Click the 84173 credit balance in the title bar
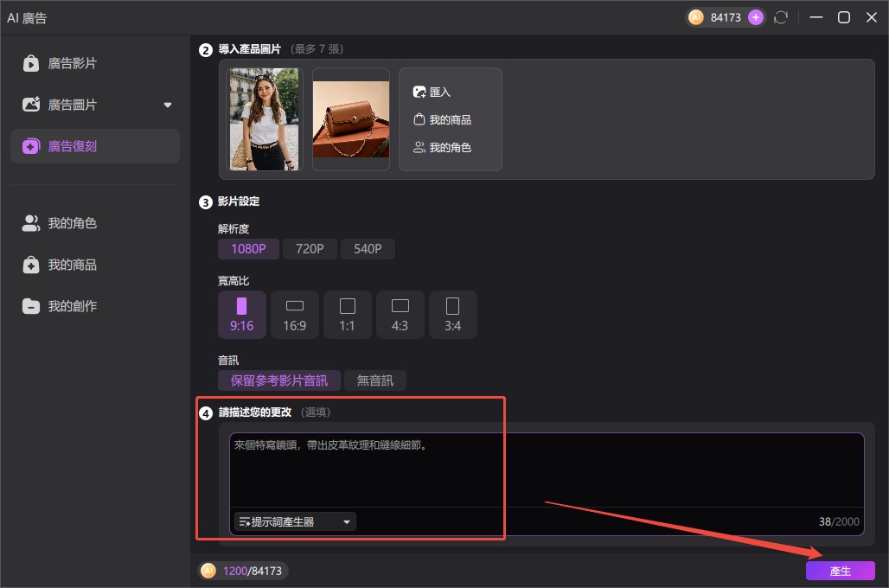 (x=726, y=17)
